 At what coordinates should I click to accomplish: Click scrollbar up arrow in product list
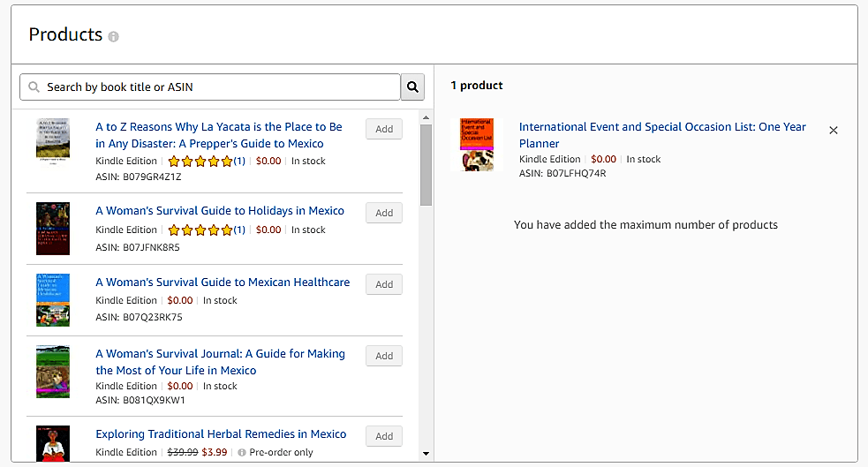tap(426, 117)
